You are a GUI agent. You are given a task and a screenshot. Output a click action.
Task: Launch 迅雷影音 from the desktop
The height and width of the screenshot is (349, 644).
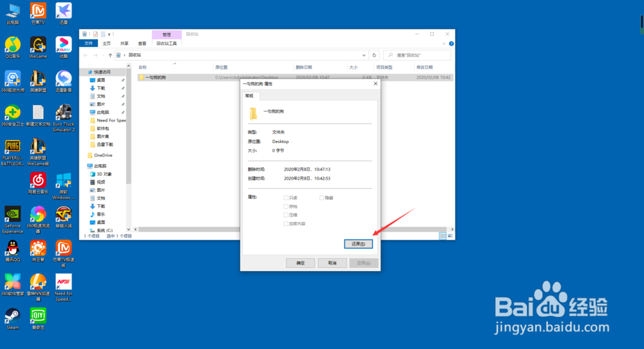[64, 81]
